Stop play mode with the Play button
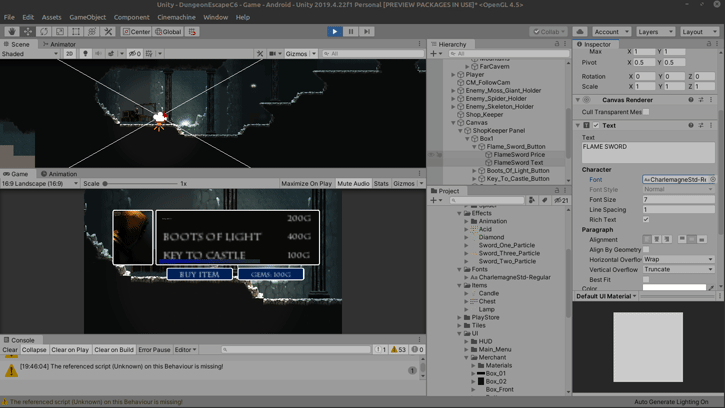 click(x=334, y=31)
